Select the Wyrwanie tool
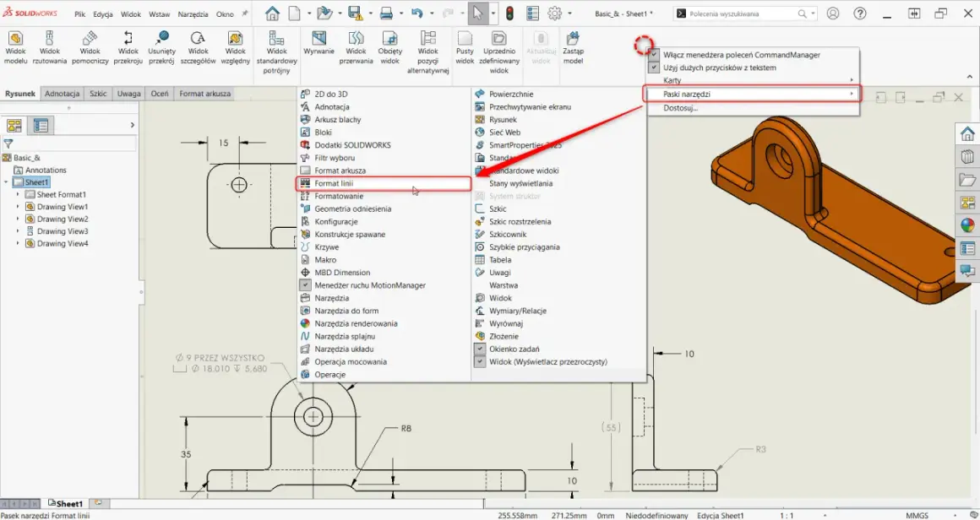Image resolution: width=980 pixels, height=520 pixels. coord(318,44)
